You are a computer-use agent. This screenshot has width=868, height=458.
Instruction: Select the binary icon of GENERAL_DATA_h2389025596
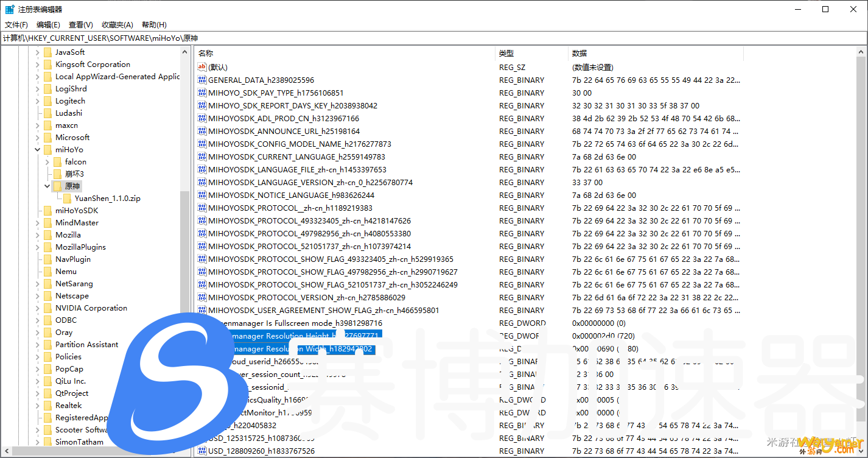202,80
